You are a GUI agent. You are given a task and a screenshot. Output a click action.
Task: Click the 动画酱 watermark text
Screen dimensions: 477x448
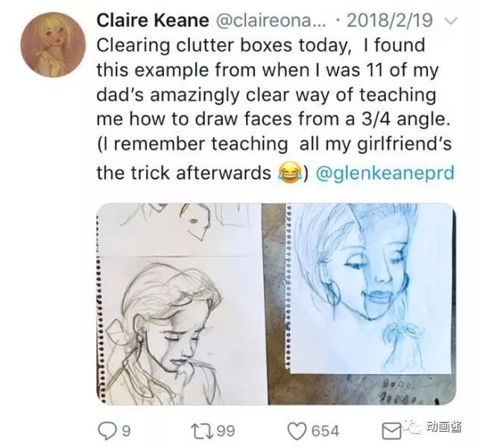tap(445, 427)
